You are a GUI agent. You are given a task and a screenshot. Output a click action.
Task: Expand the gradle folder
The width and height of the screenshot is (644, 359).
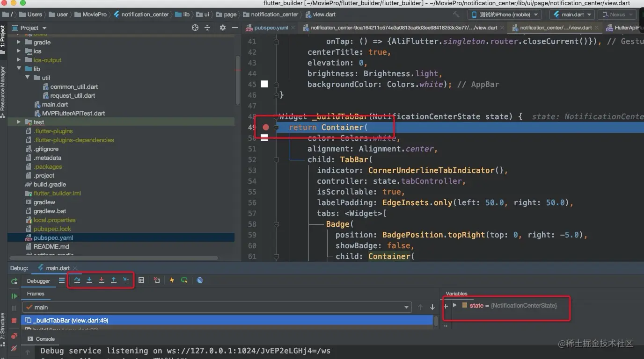pos(19,42)
